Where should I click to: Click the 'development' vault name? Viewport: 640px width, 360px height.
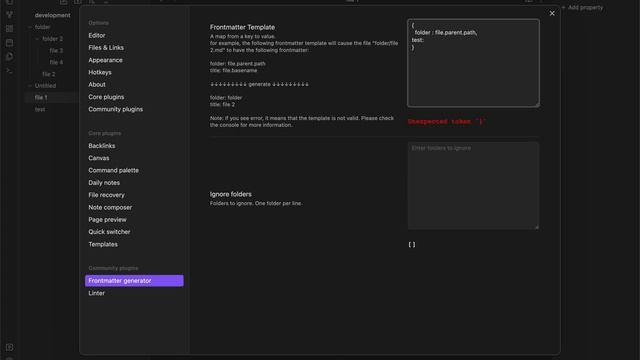click(52, 16)
